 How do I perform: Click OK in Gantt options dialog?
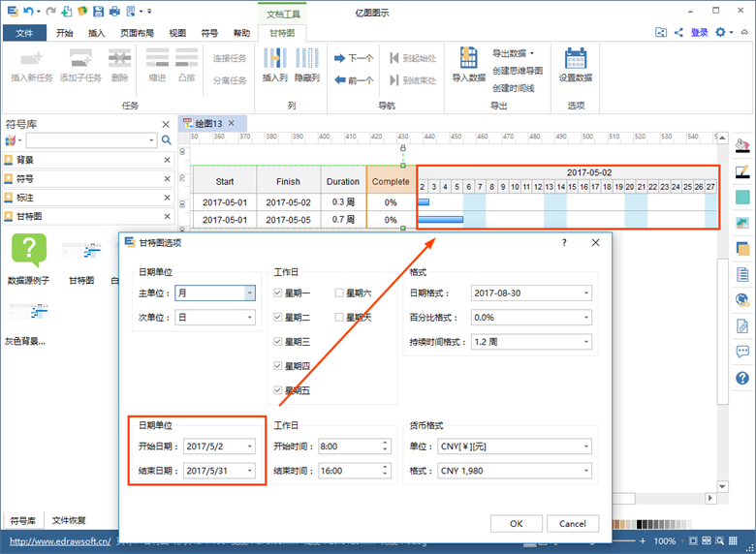[517, 524]
